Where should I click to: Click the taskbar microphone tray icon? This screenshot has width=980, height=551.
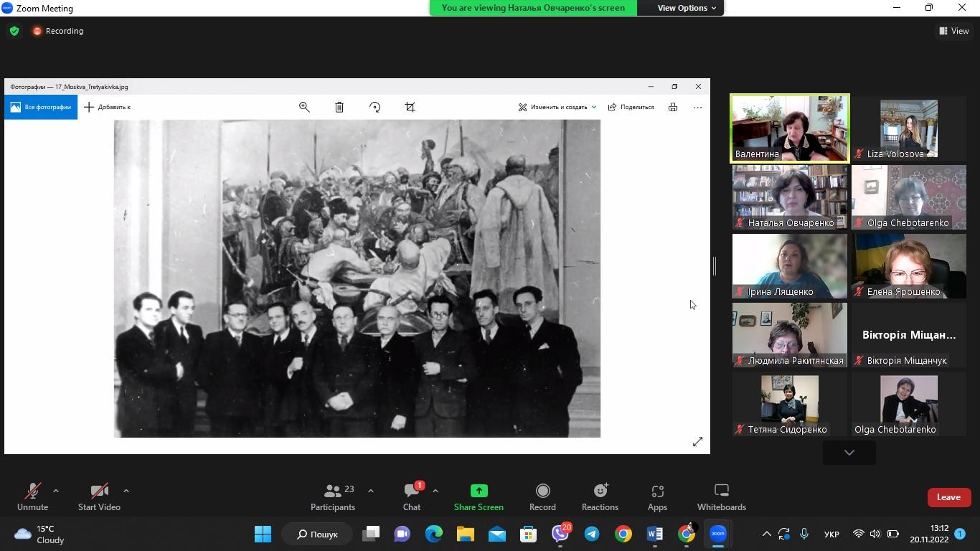pyautogui.click(x=804, y=534)
